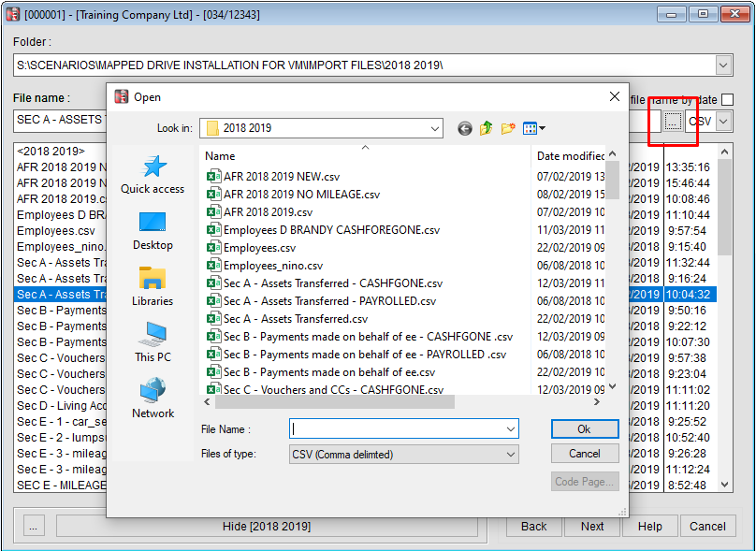The image size is (756, 551).
Task: Click the File Name input field
Action: click(397, 429)
